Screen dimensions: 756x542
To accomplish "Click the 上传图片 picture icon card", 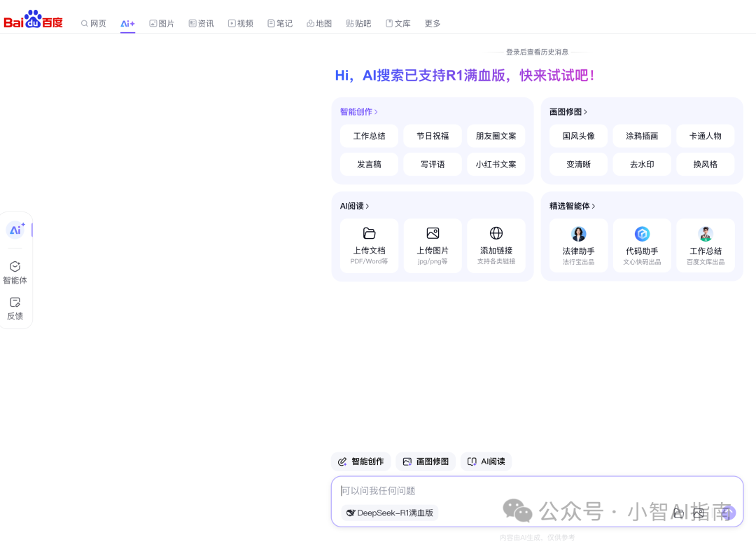I will point(433,246).
